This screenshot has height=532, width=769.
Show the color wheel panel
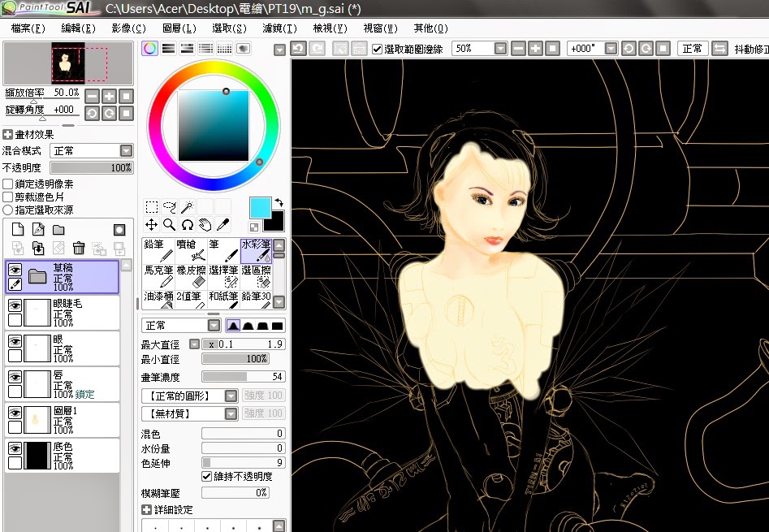[x=150, y=48]
